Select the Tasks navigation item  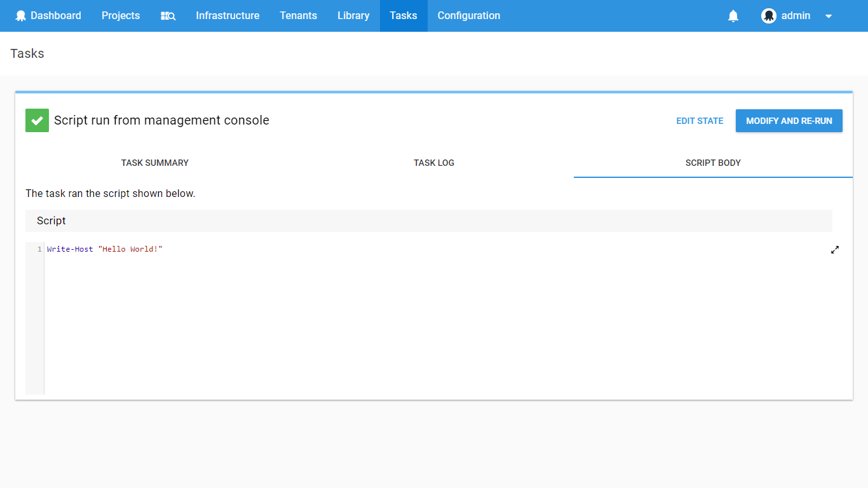pos(403,16)
